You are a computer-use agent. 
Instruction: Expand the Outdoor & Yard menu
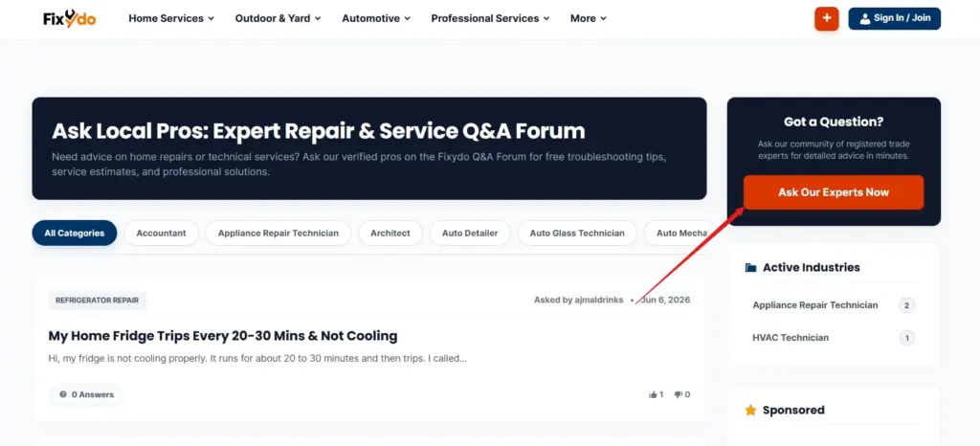click(x=278, y=19)
